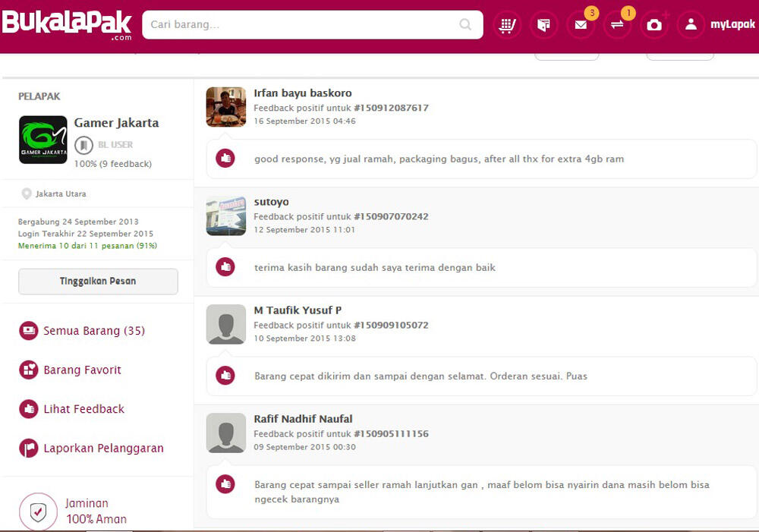This screenshot has width=759, height=532.
Task: Focus the Cari barang search field
Action: click(312, 25)
